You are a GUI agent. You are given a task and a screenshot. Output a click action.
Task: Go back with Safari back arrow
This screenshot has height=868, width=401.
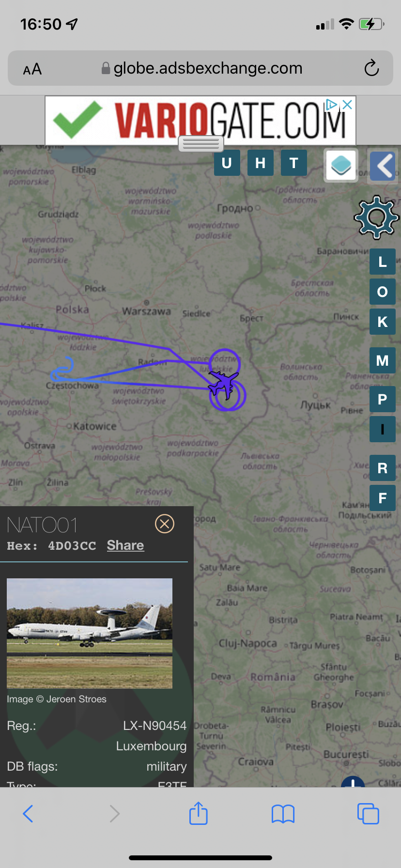(x=28, y=814)
